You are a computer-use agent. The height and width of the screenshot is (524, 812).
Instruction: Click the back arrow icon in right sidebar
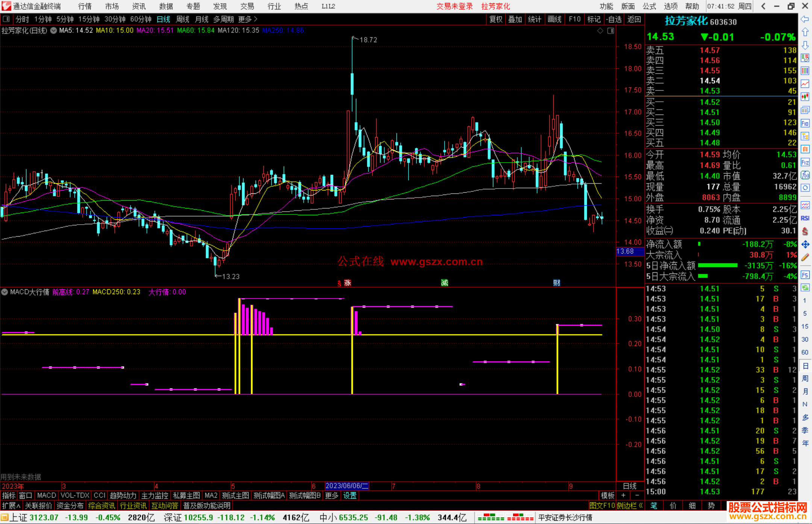coord(805,19)
